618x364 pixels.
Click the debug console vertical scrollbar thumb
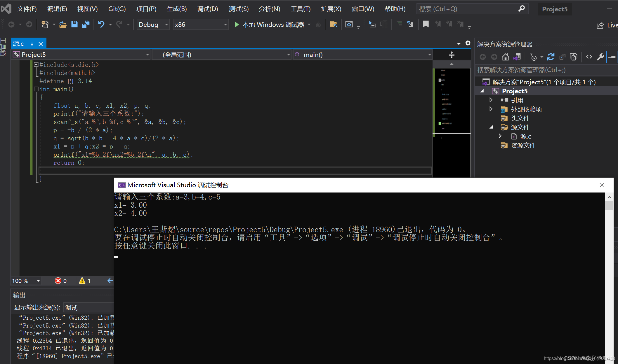coord(609,206)
